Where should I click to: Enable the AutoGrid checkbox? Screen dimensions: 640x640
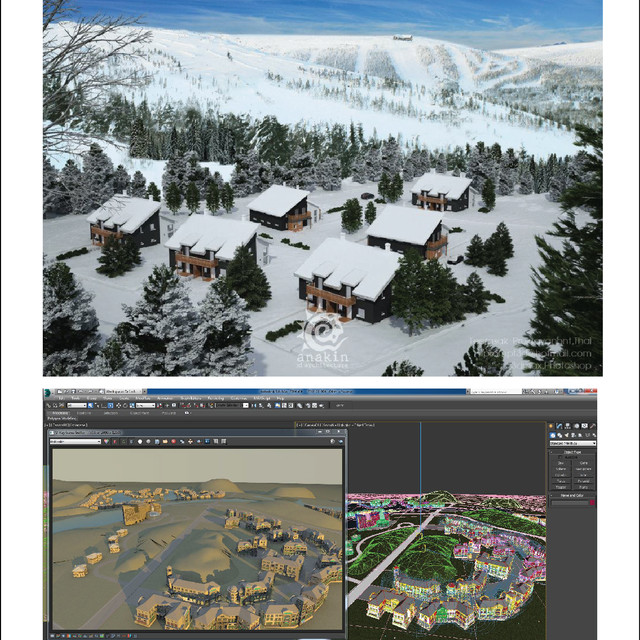coord(557,458)
